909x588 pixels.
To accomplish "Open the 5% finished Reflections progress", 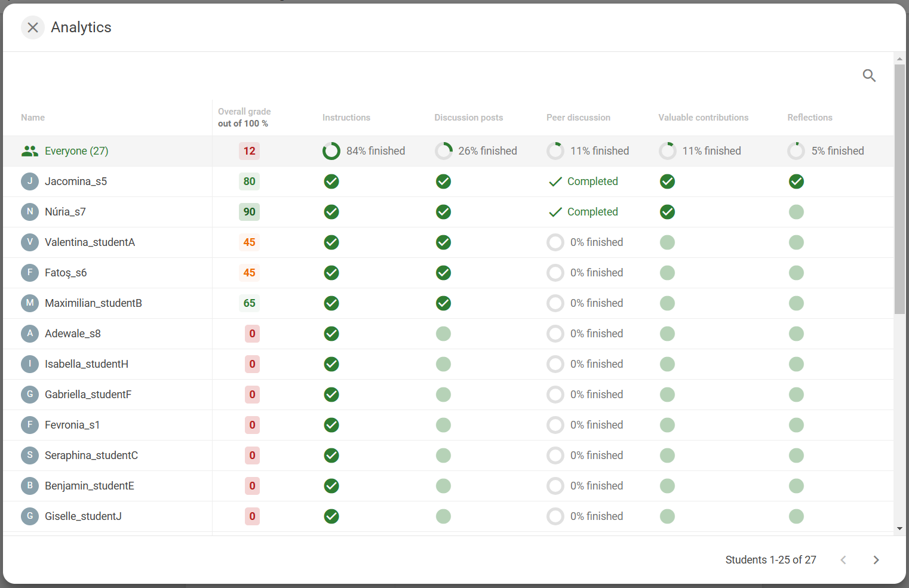I will [826, 151].
